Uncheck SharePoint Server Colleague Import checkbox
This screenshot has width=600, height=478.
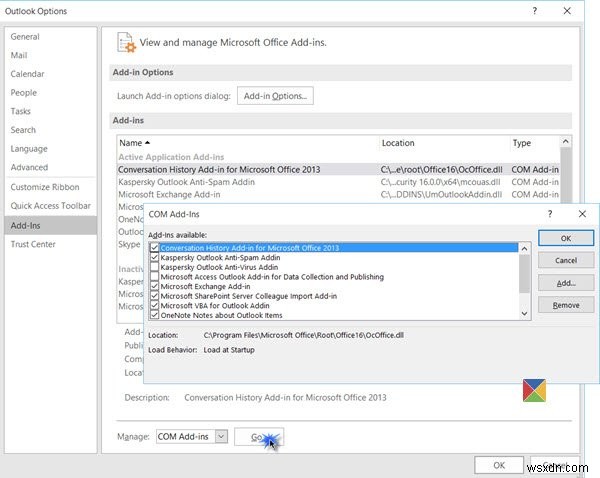pyautogui.click(x=154, y=296)
